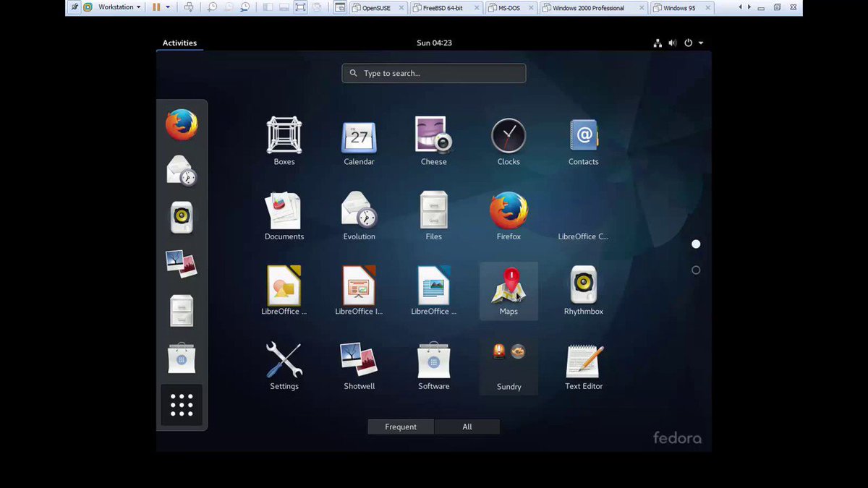This screenshot has width=868, height=488.
Task: Take a VM snapshot
Action: (x=212, y=7)
